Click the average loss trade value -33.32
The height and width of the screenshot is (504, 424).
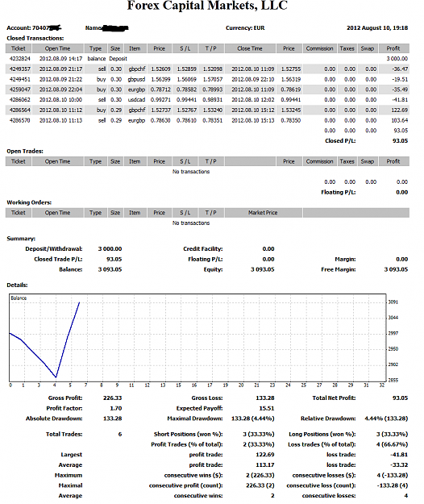click(x=400, y=465)
